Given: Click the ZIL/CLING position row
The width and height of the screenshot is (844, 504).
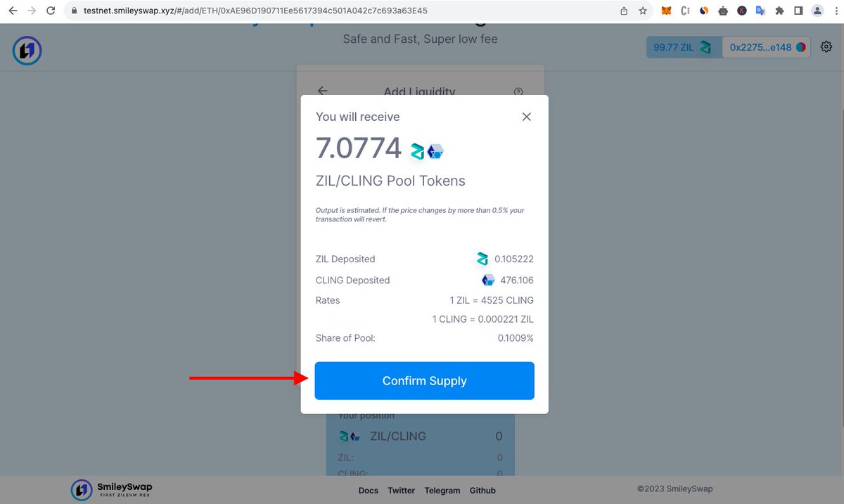Looking at the screenshot, I should 421,436.
